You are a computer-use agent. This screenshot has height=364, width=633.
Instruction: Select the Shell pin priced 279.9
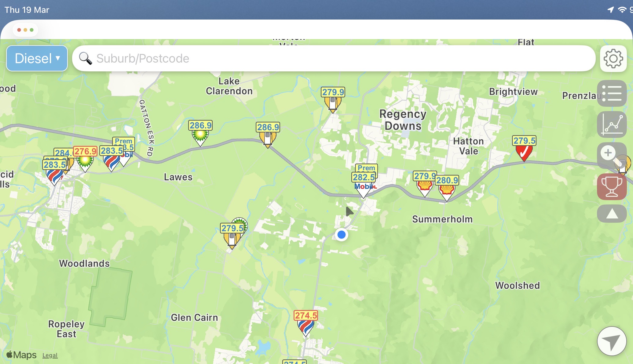(x=425, y=184)
